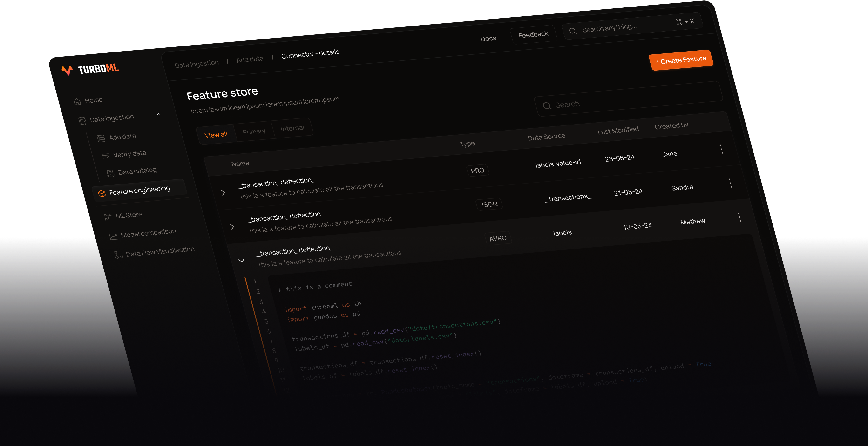Open the Docs link

[x=488, y=39]
